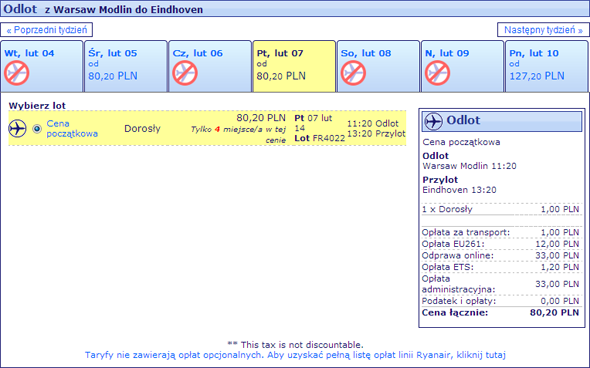Click the airplane icon in Odlot summary header
The image size is (590, 368).
coord(433,121)
